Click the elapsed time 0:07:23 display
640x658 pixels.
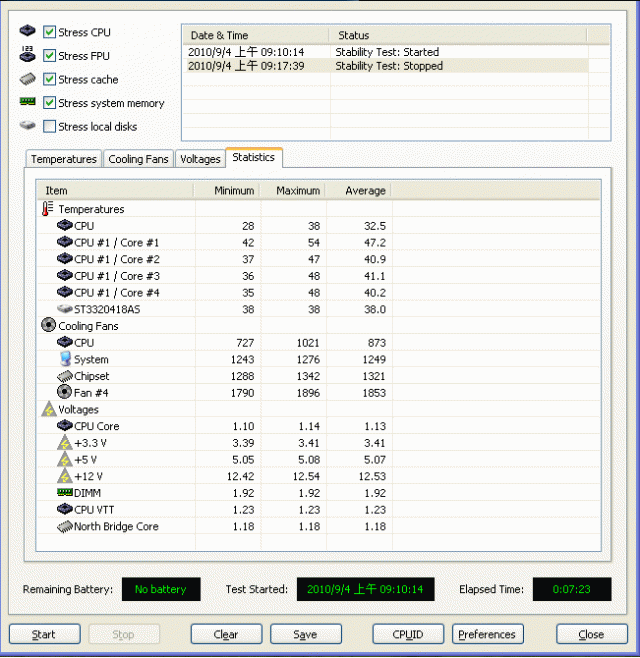click(572, 589)
